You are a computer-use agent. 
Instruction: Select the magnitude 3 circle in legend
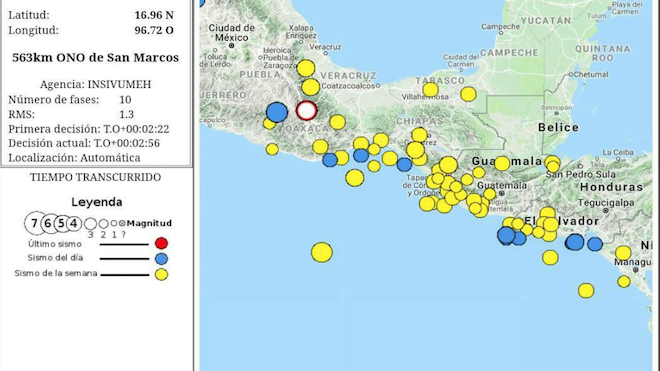tap(90, 224)
